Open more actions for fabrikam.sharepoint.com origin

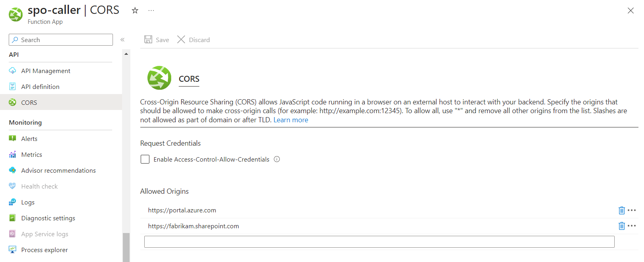pos(632,226)
